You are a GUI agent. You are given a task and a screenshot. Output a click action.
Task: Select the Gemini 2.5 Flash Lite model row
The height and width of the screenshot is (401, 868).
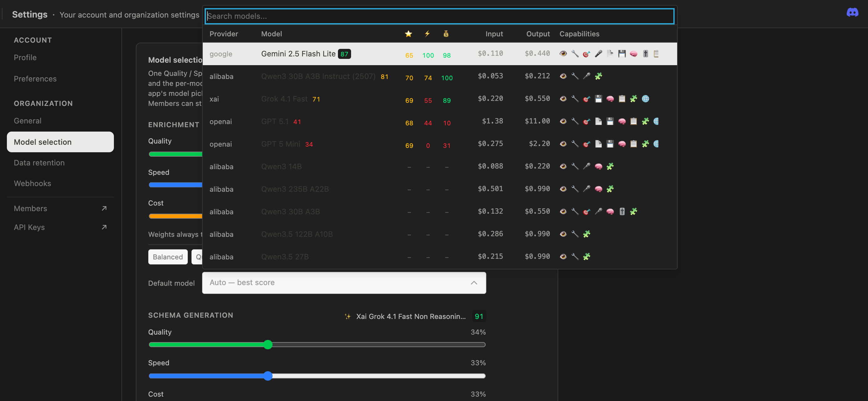point(440,54)
